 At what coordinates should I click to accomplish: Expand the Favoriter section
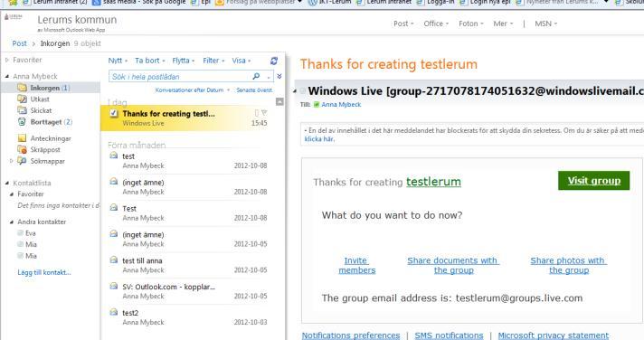pos(7,60)
